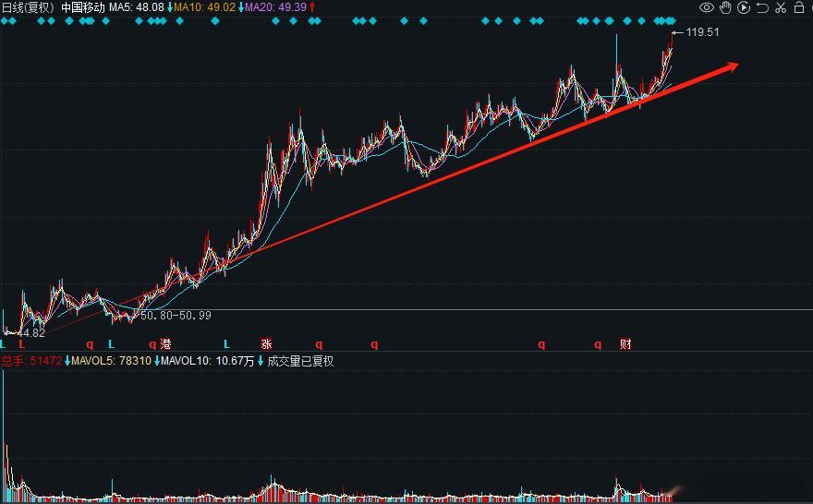Click the 44.82 low price label

tap(31, 333)
